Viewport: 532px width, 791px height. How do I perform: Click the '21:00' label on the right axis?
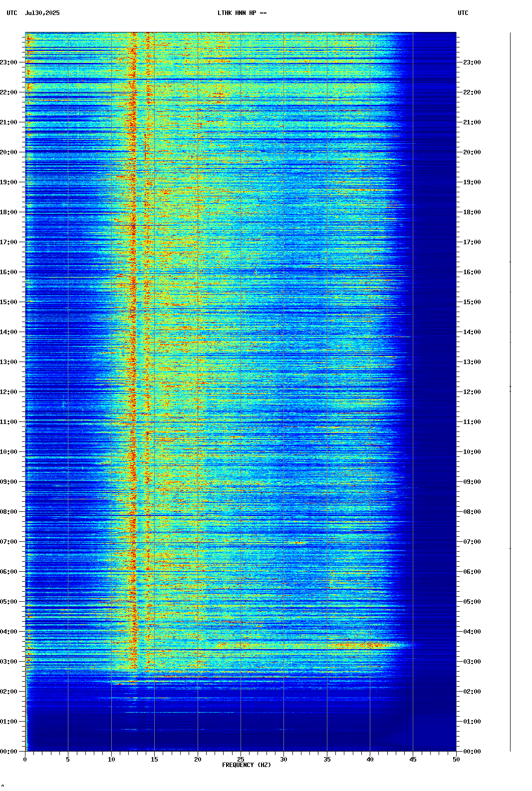(472, 122)
